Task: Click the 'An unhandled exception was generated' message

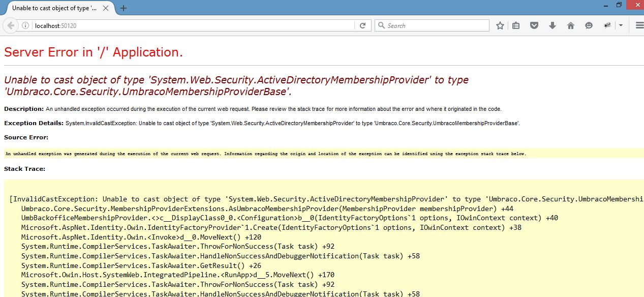Action: tap(265, 154)
